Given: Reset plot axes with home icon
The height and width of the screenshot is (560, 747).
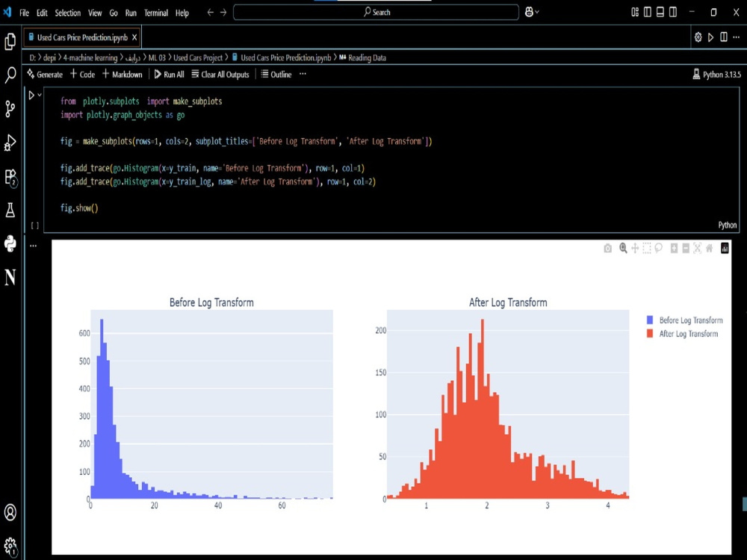Looking at the screenshot, I should click(x=710, y=248).
